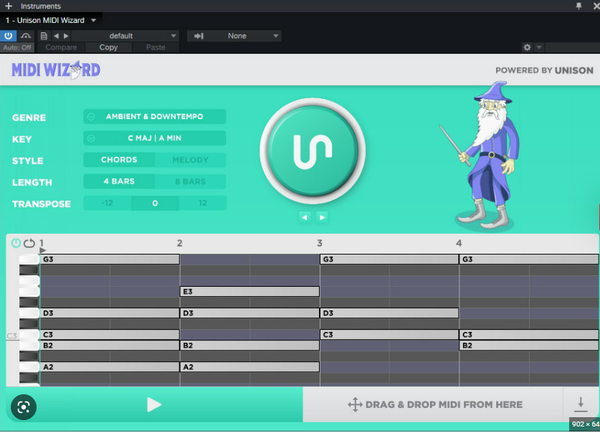This screenshot has width=600, height=433.
Task: Go to next preset arrow
Action: point(66,36)
